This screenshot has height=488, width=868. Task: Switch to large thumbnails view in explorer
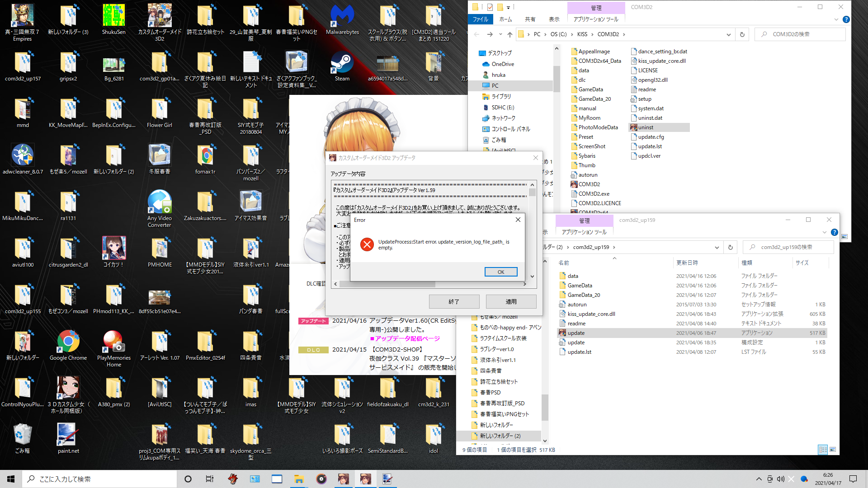(x=833, y=450)
